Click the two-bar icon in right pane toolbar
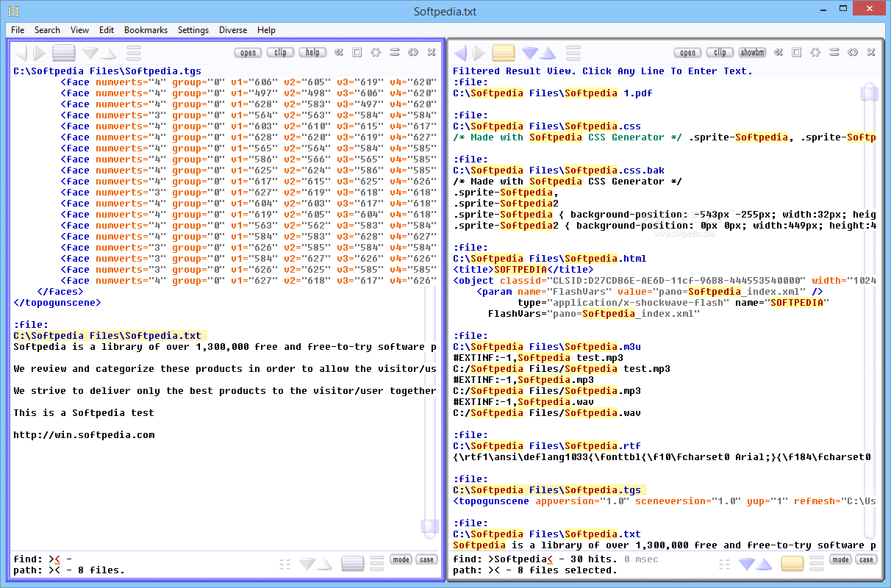 point(834,52)
